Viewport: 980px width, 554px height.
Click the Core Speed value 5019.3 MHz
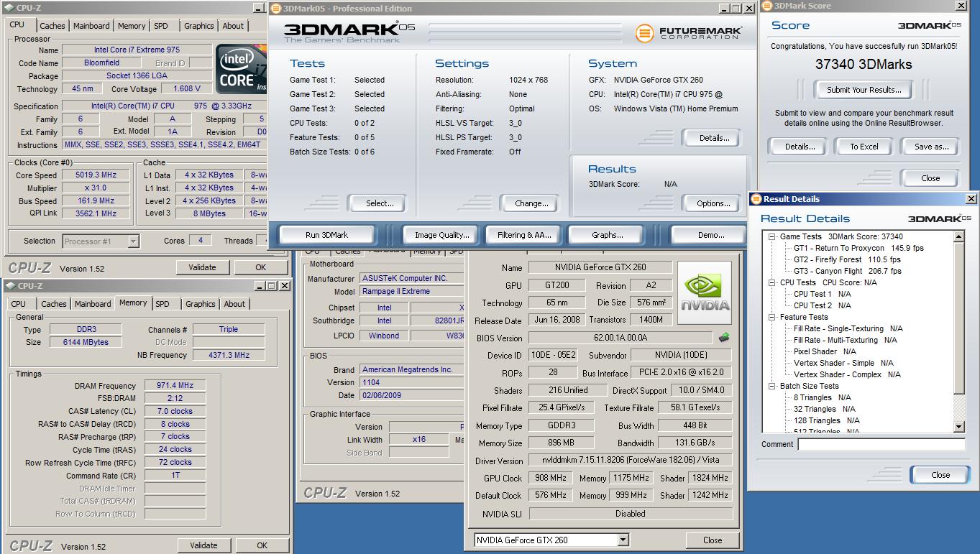(x=96, y=175)
